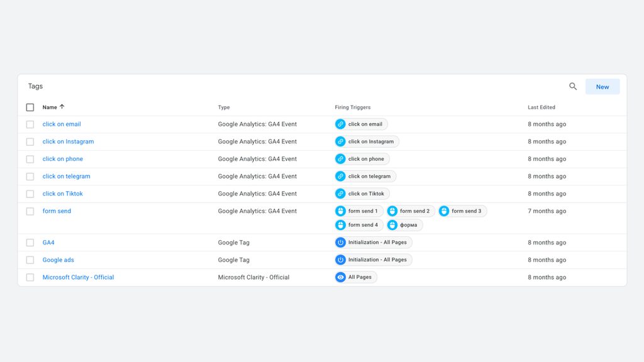Viewport: 644px width, 362px height.
Task: Create a tag with the New button
Action: pyautogui.click(x=602, y=87)
